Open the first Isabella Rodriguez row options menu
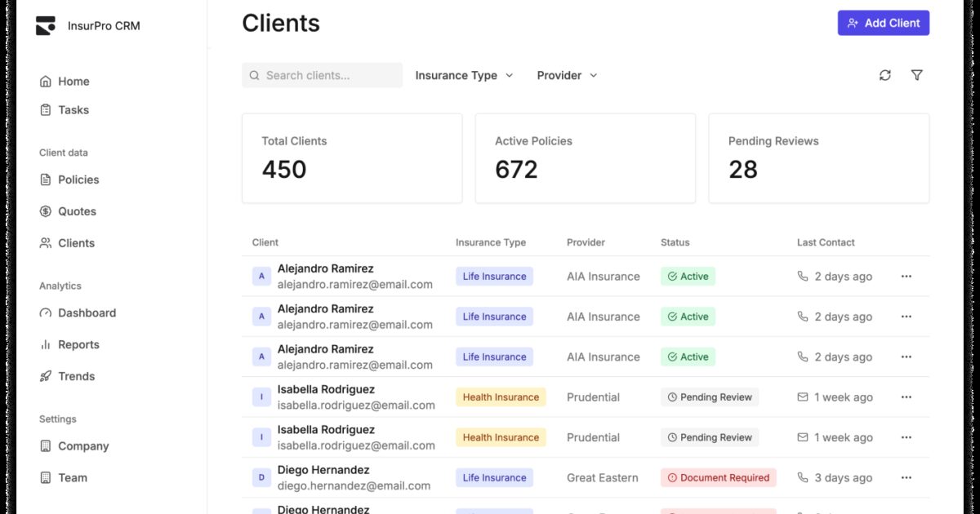 pos(906,397)
